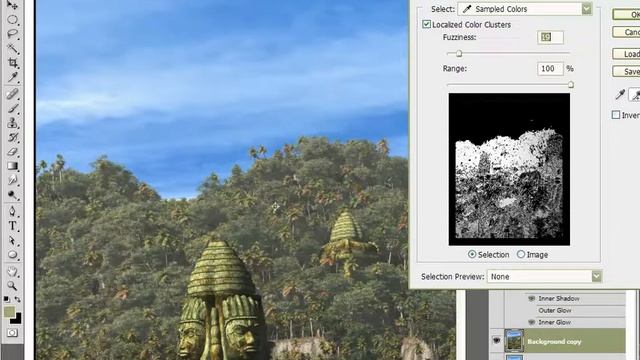Enable the Invert checkbox
Screen dimensions: 640x360
616,115
